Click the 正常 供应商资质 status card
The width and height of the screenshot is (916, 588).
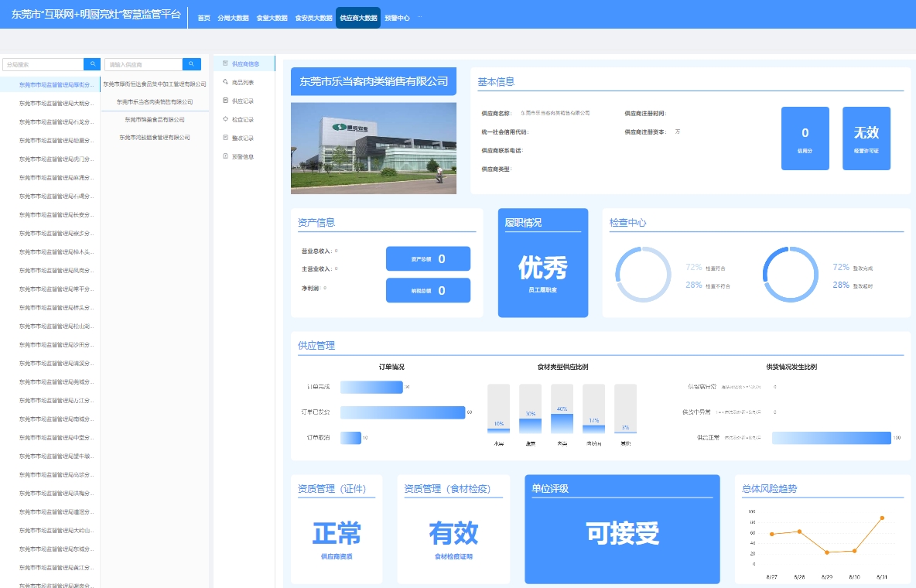pyautogui.click(x=337, y=529)
